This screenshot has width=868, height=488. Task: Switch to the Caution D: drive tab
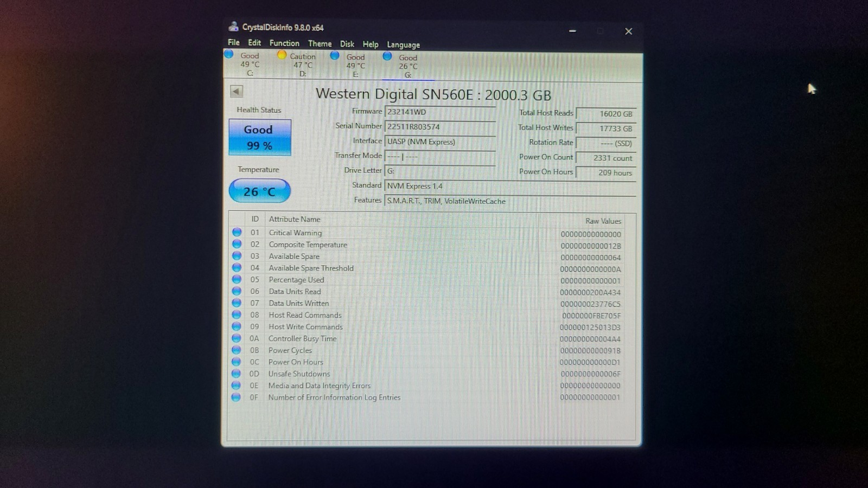pyautogui.click(x=302, y=65)
